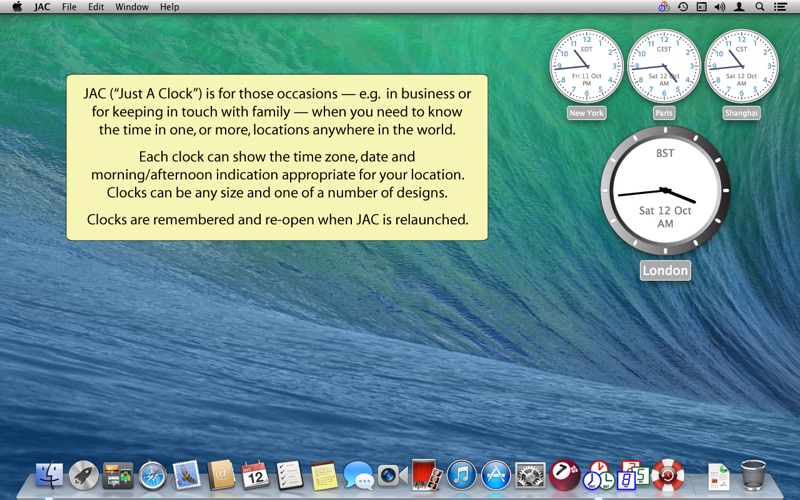Open the Window menu
The width and height of the screenshot is (800, 500).
point(131,7)
